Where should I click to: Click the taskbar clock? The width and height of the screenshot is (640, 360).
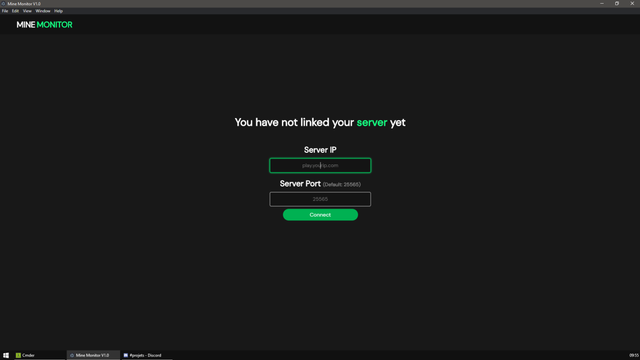click(x=634, y=356)
